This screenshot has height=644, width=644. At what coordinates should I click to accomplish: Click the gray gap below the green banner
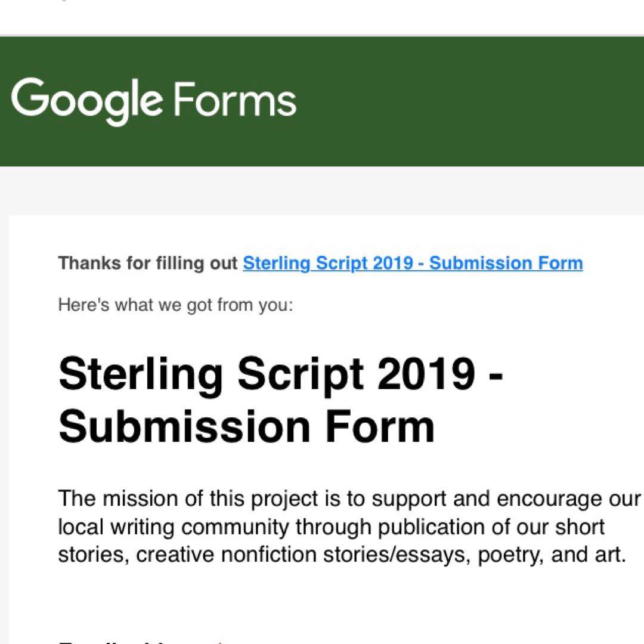coord(322,190)
